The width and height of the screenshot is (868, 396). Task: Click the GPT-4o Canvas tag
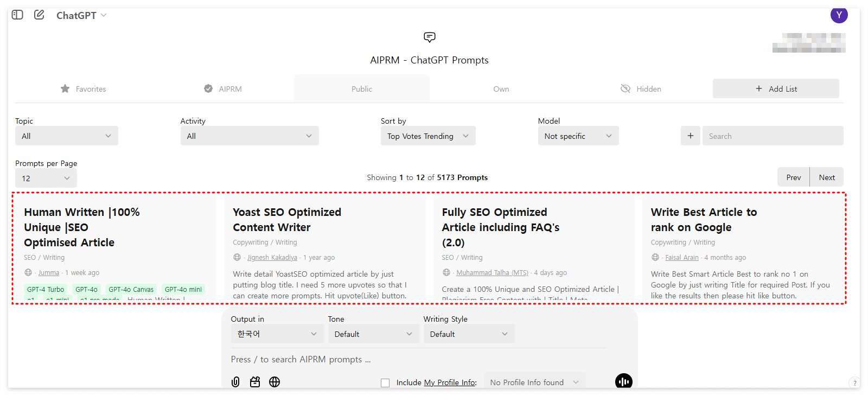131,289
